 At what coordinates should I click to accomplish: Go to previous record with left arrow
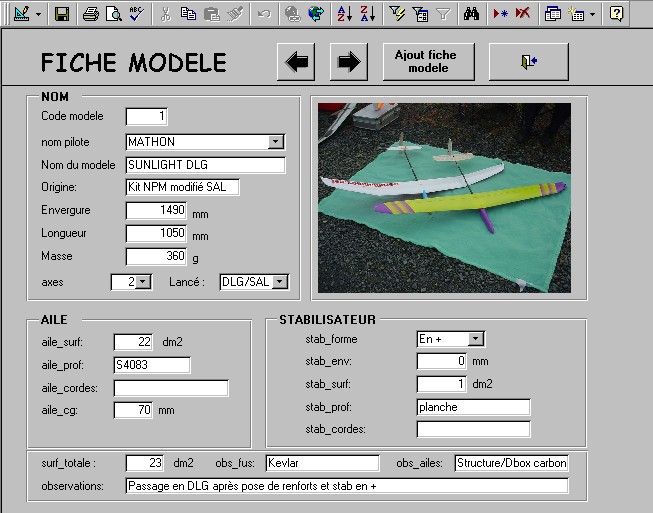(296, 62)
